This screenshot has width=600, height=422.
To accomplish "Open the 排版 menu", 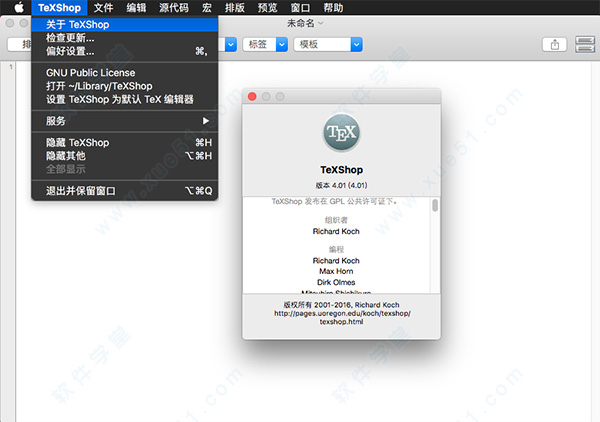I will coord(235,8).
